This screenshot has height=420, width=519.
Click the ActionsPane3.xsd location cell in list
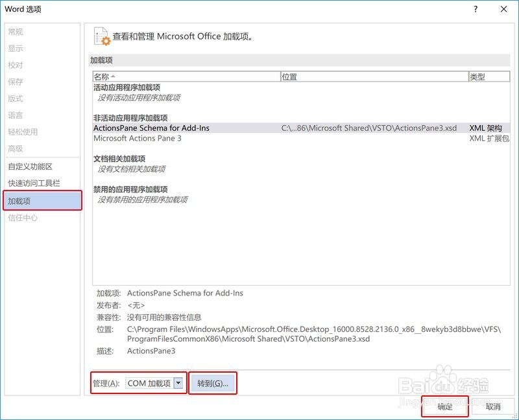pyautogui.click(x=369, y=128)
